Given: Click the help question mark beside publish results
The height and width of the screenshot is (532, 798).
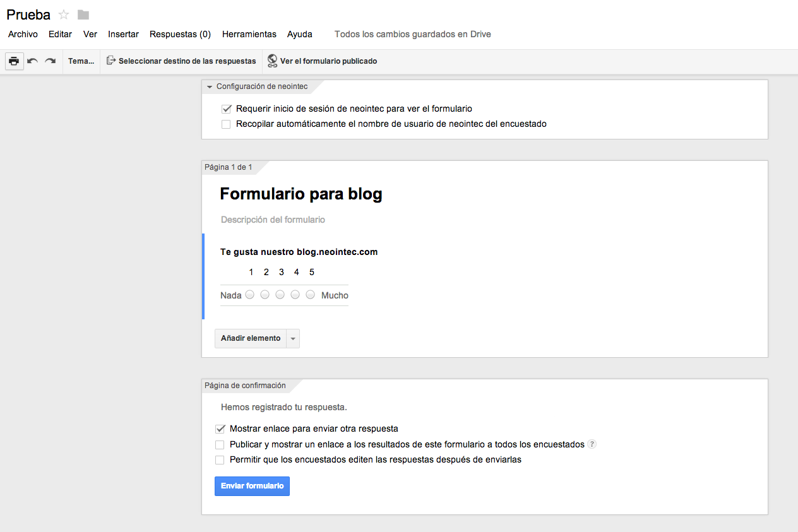Looking at the screenshot, I should point(592,444).
